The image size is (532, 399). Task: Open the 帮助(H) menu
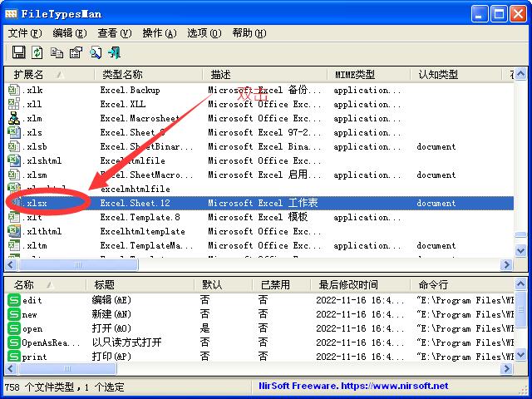click(249, 33)
